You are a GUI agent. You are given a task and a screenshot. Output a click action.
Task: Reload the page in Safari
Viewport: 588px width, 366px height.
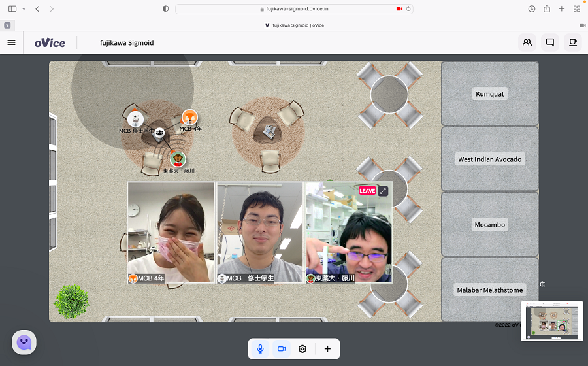(408, 8)
